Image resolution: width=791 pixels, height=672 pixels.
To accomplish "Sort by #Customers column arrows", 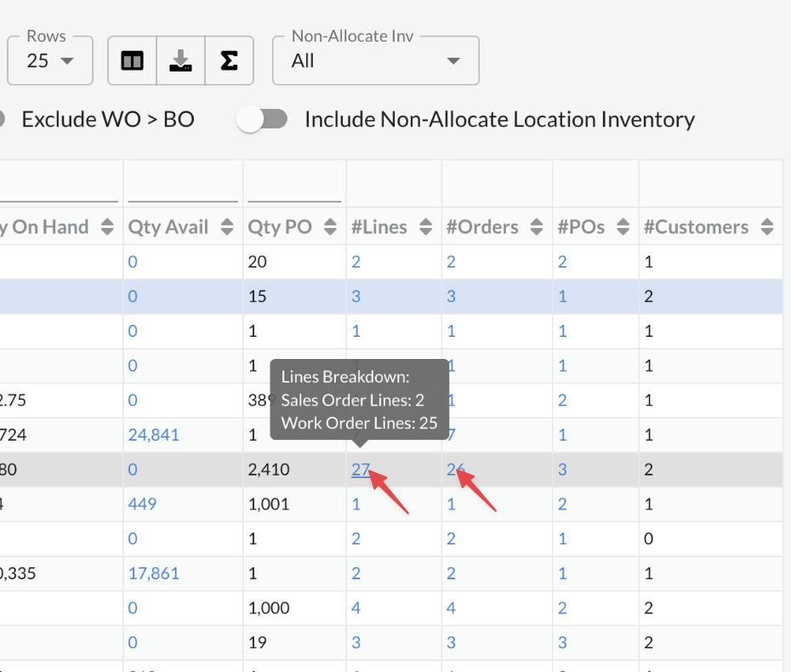I will click(767, 227).
